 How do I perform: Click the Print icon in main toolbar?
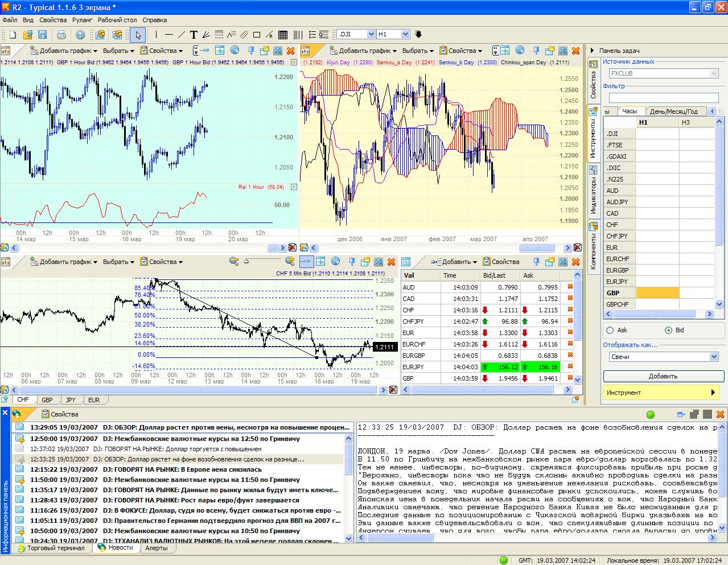coord(61,35)
